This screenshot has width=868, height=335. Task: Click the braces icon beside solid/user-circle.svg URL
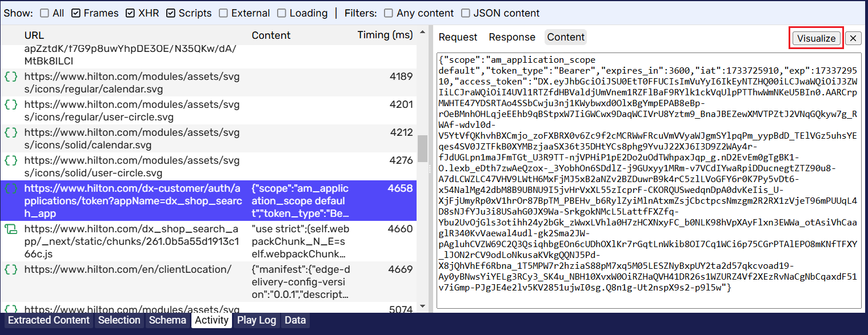[11, 160]
